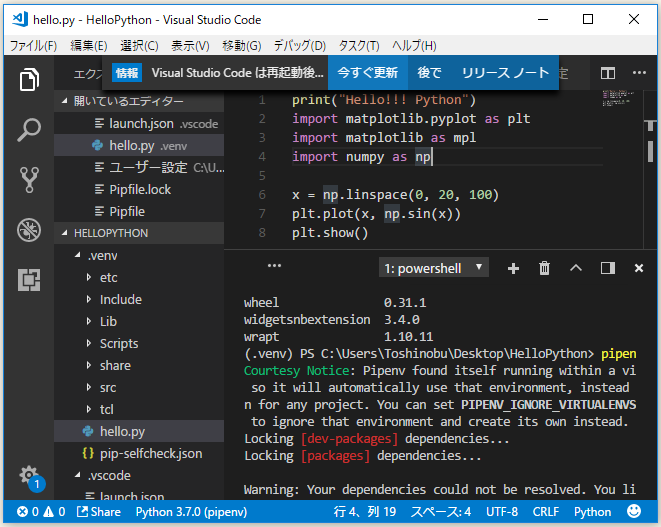
Task: Click the split editor icon
Action: [x=607, y=73]
